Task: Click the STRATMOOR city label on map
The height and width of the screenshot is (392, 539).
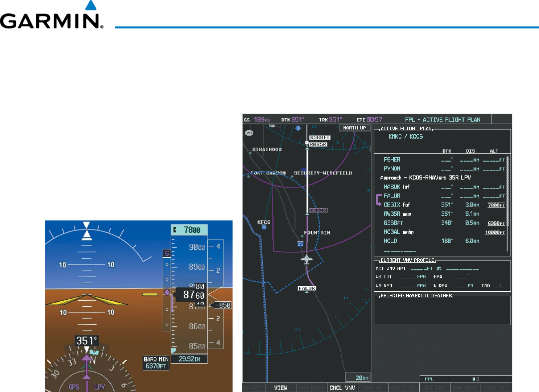Action: (x=267, y=150)
